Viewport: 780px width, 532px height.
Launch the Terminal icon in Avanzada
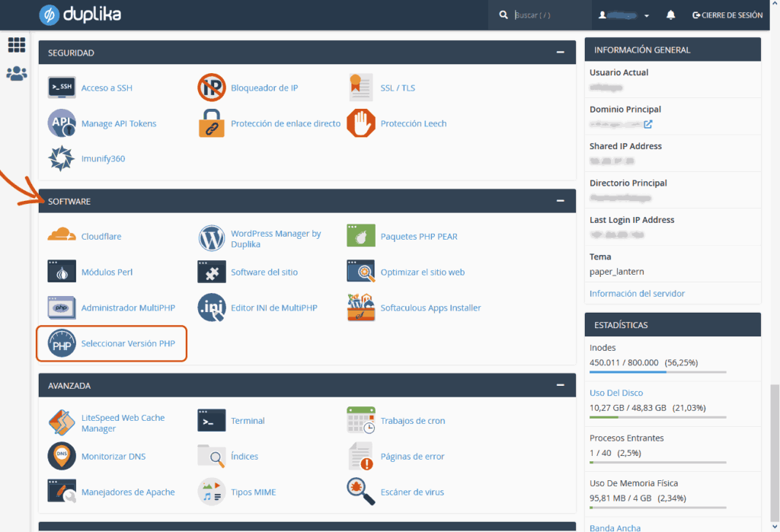pyautogui.click(x=211, y=420)
